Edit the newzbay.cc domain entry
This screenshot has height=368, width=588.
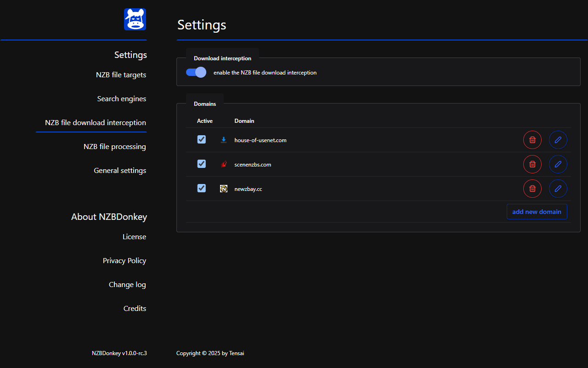tap(558, 189)
